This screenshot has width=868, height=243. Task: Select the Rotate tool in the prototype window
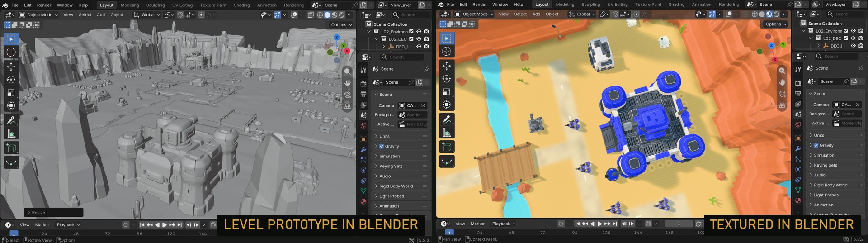point(11,80)
